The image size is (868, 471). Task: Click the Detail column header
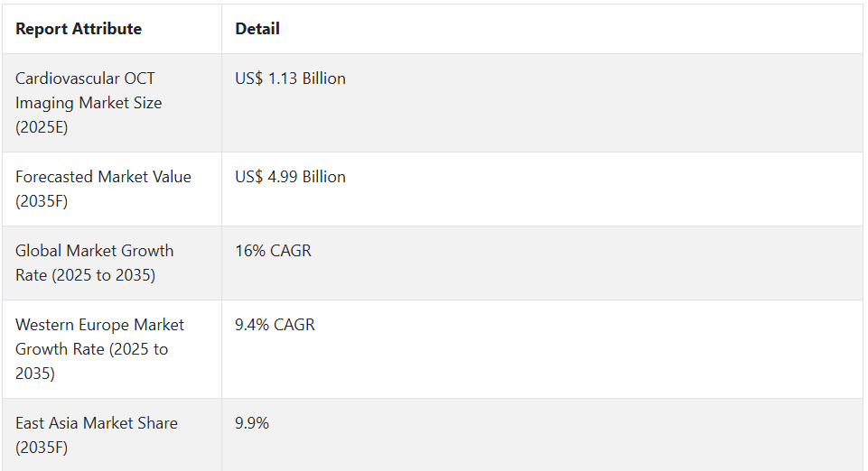[x=257, y=29]
